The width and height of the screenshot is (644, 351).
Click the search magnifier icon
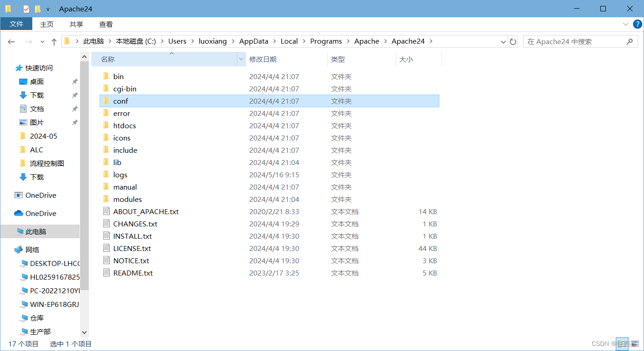point(629,41)
